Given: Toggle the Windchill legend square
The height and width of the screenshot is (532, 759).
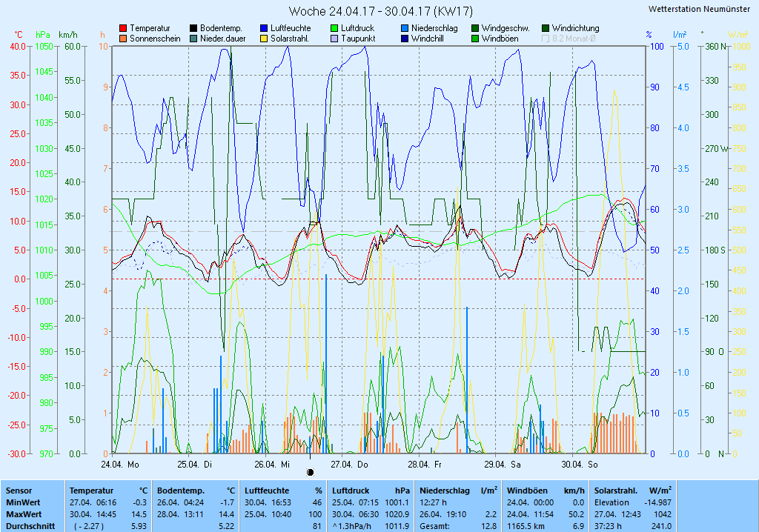Looking at the screenshot, I should tap(405, 39).
